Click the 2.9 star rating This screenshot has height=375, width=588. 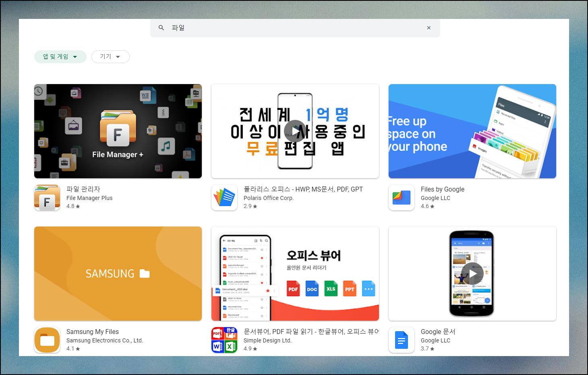pos(251,206)
